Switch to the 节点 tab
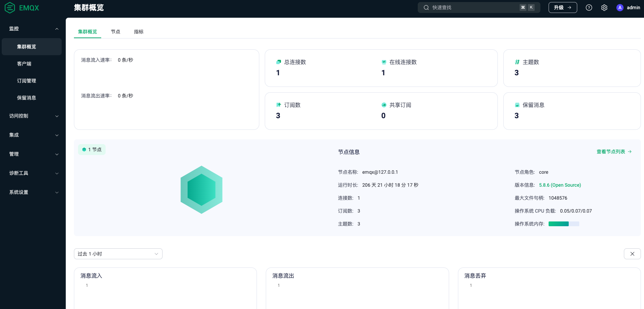644x309 pixels. click(x=116, y=32)
